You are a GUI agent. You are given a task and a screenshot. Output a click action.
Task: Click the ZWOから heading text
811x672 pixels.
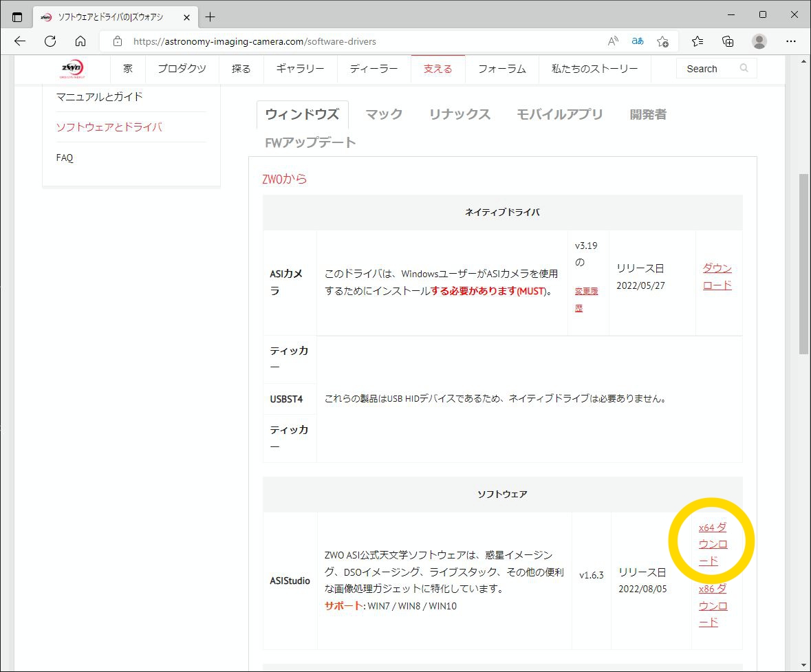click(285, 179)
